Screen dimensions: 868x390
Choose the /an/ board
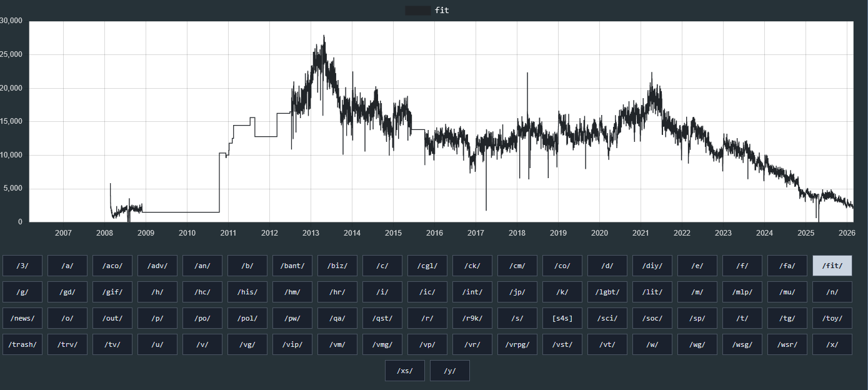tap(202, 266)
